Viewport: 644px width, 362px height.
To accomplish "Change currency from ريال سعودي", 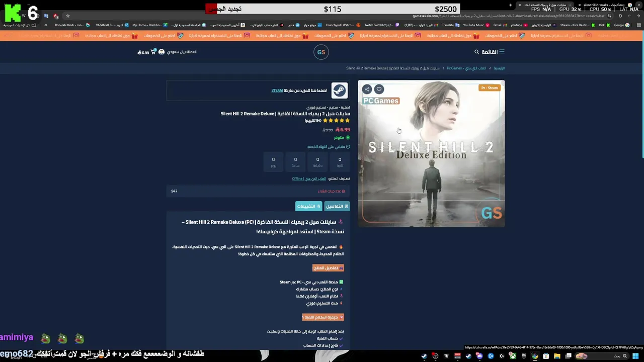I will (x=182, y=52).
